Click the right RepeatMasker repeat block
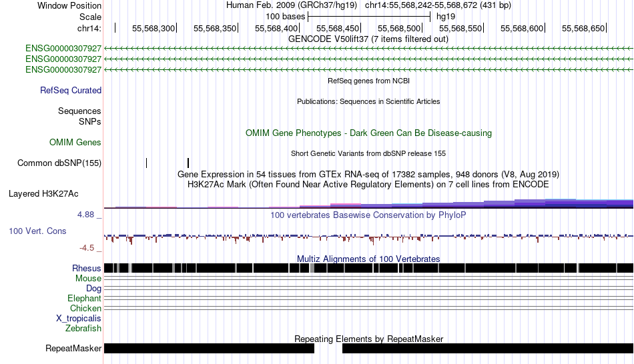Image resolution: width=634 pixels, height=364 pixels. pos(488,348)
